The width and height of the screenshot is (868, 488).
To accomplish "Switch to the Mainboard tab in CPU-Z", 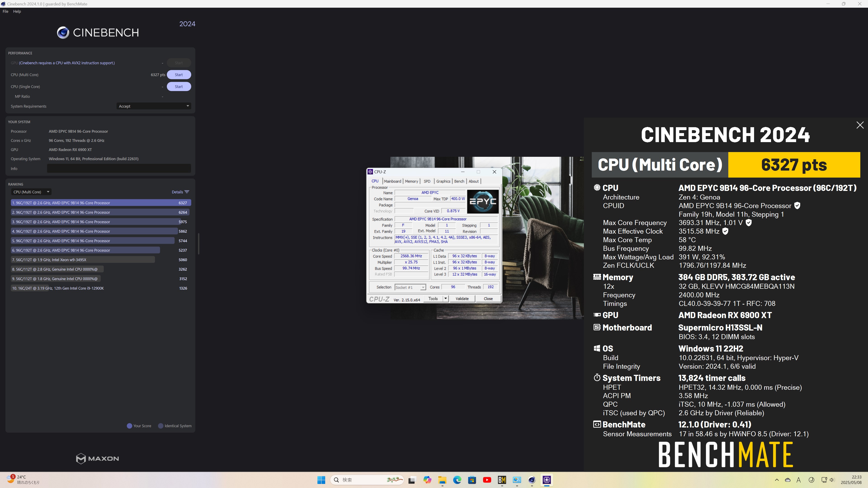I will [392, 181].
